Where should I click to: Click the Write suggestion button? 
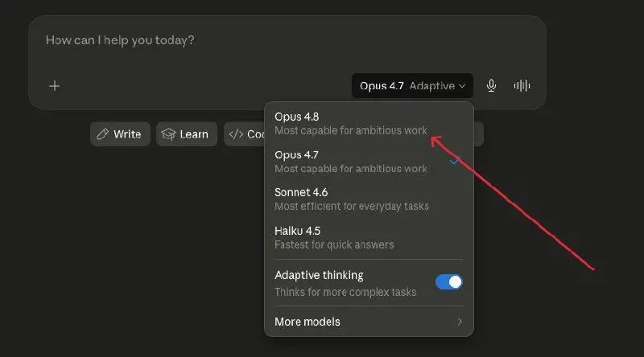(x=120, y=134)
